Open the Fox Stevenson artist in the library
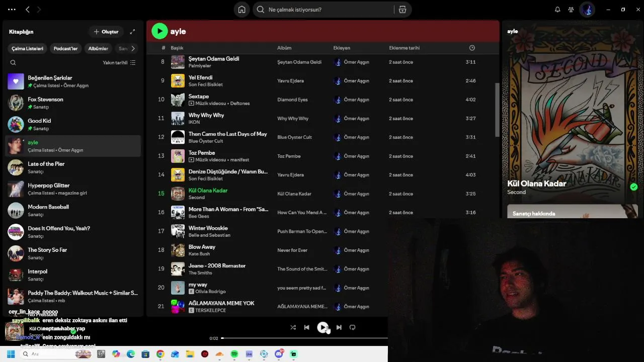 (x=73, y=103)
